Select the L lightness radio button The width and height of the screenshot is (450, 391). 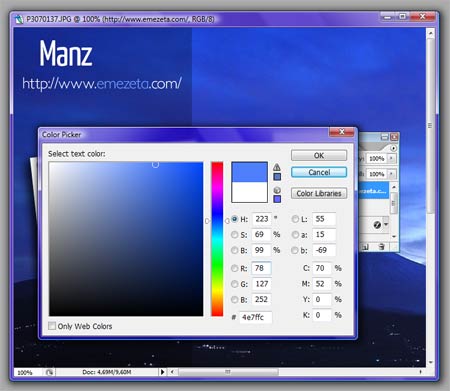point(295,219)
